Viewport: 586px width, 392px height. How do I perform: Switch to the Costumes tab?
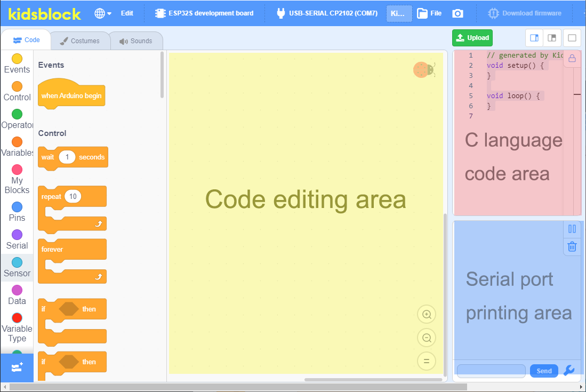tap(80, 41)
